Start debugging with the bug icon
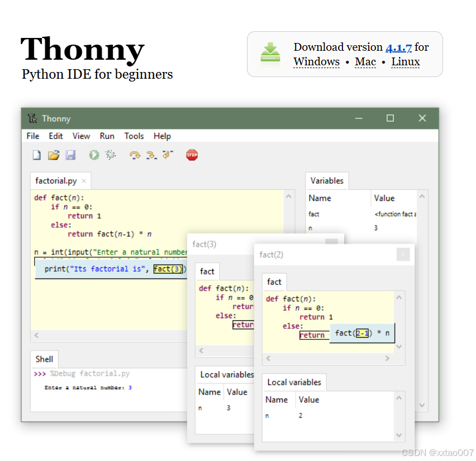Screen dimensions: 476x461 (x=111, y=155)
